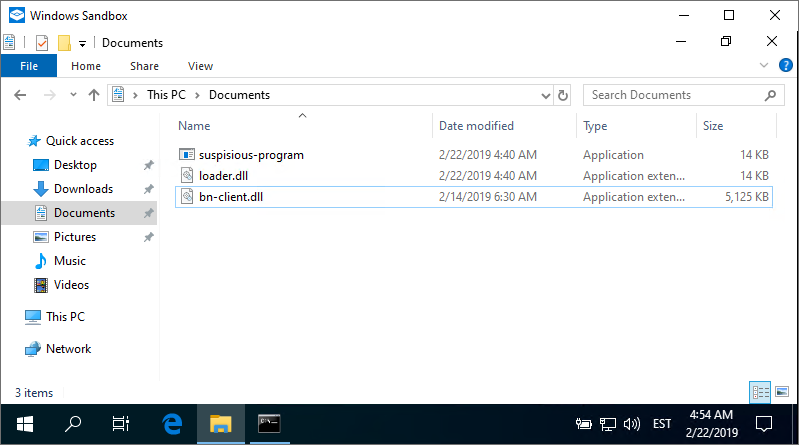Go forward with the right arrow
Screen dimensions: 799x445
(x=49, y=95)
